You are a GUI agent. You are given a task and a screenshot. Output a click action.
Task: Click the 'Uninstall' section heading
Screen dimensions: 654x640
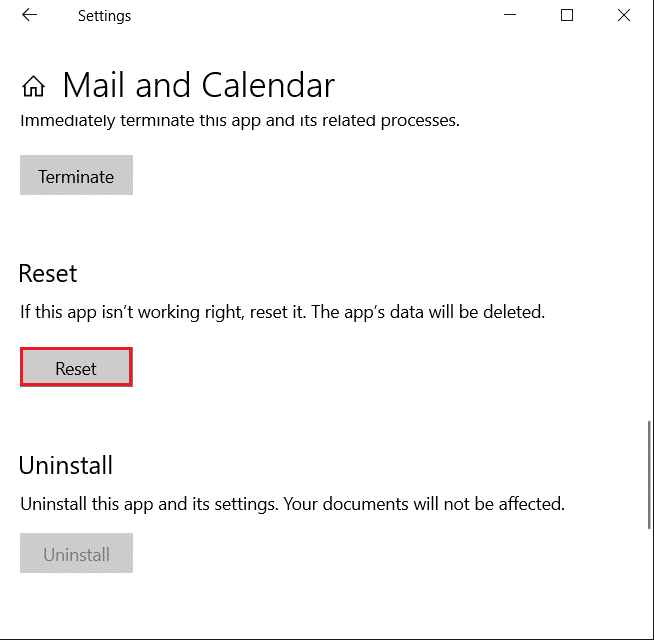point(66,465)
